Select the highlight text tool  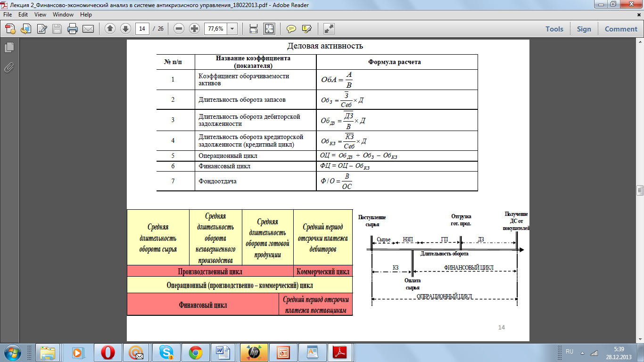click(x=307, y=29)
